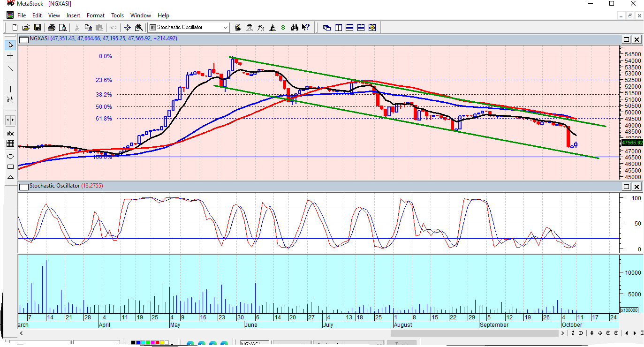Click the Cut scissors icon
The height and width of the screenshot is (347, 644).
click(77, 28)
